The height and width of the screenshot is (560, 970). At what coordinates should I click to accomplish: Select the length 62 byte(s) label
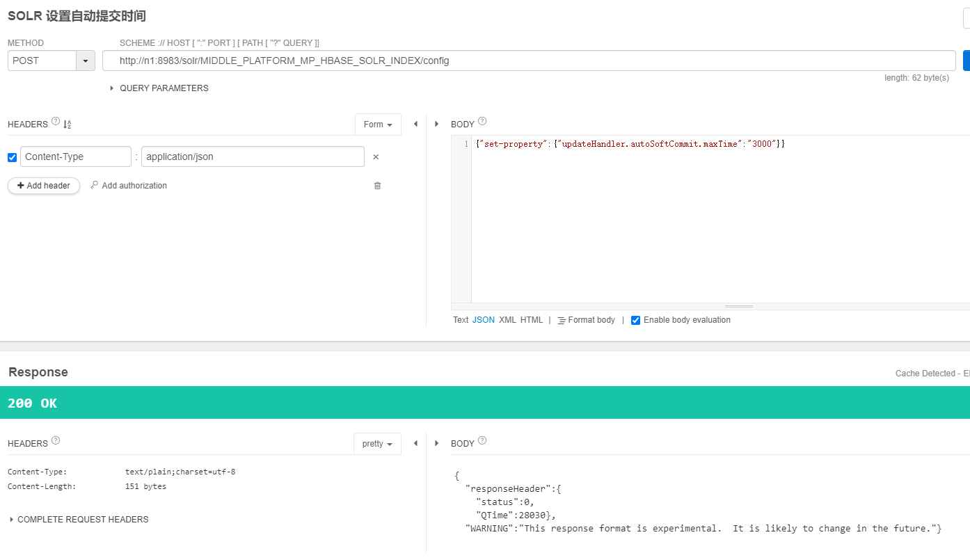click(x=916, y=78)
